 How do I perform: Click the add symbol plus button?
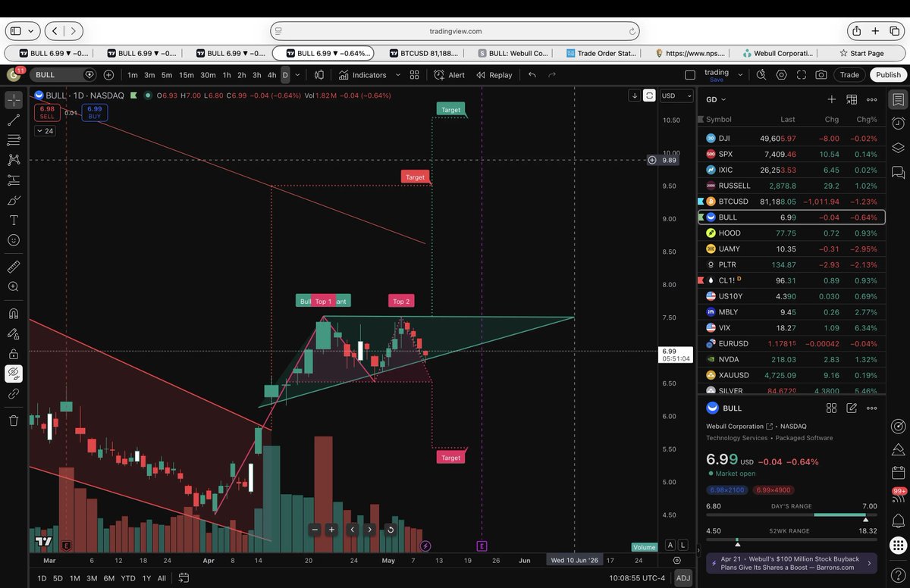(108, 75)
